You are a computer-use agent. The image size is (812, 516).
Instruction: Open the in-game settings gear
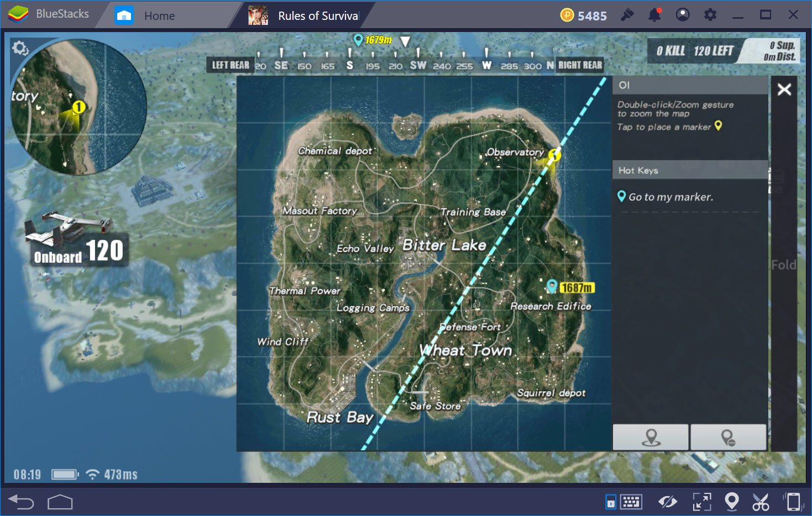[20, 49]
